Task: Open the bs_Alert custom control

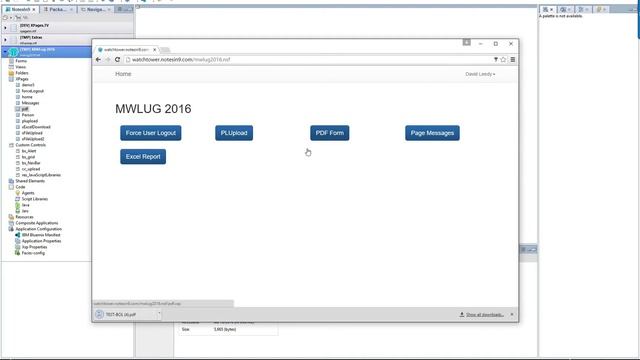Action: point(29,151)
